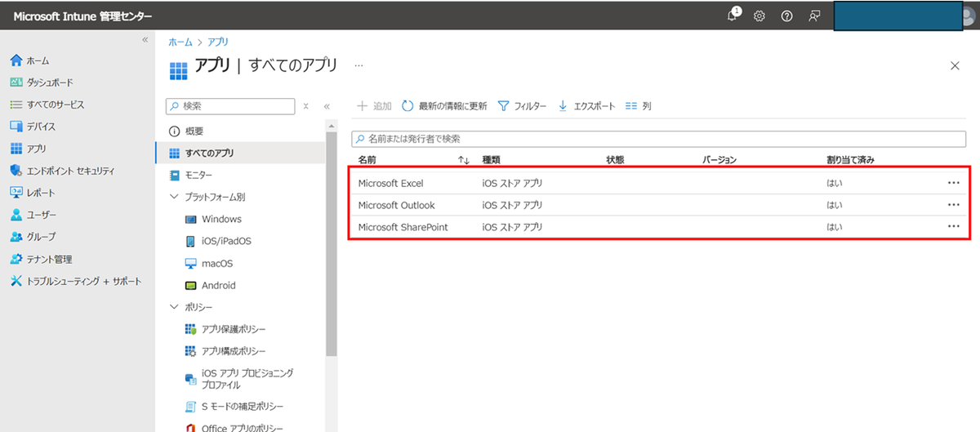Open the 列 columns chooser

[x=638, y=106]
